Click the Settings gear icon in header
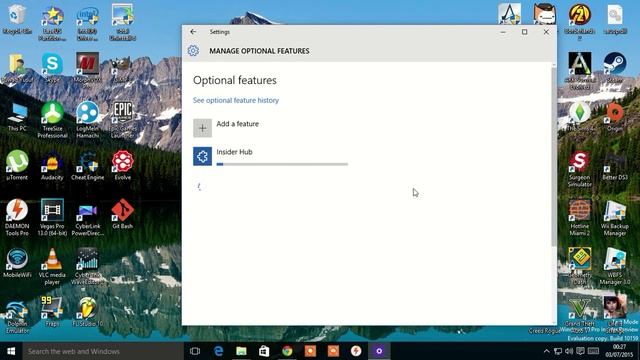The height and width of the screenshot is (360, 640). [x=193, y=51]
